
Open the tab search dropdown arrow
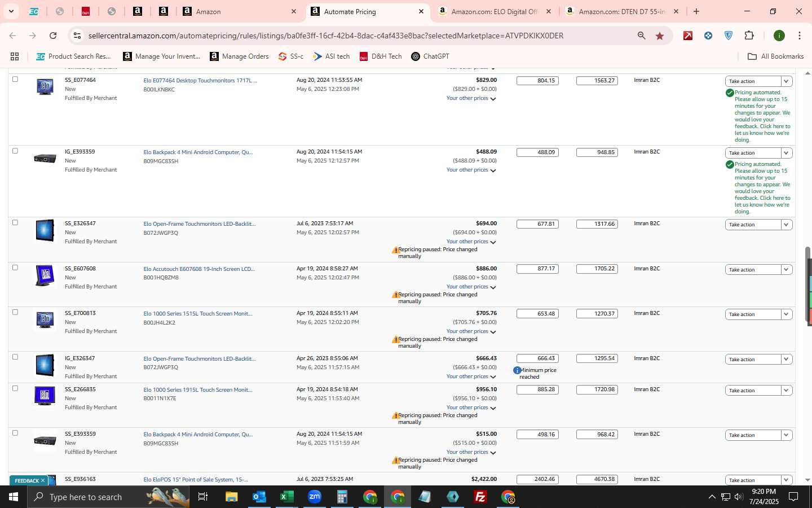coord(11,11)
